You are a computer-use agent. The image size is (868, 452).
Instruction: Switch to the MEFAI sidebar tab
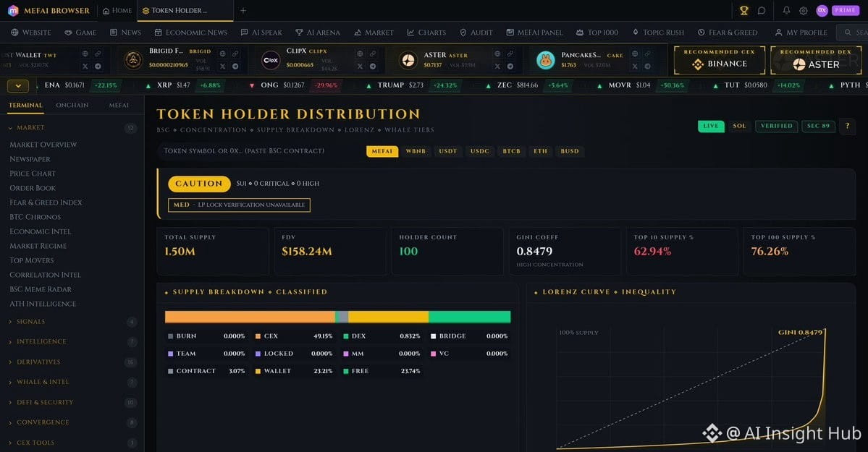pos(119,105)
